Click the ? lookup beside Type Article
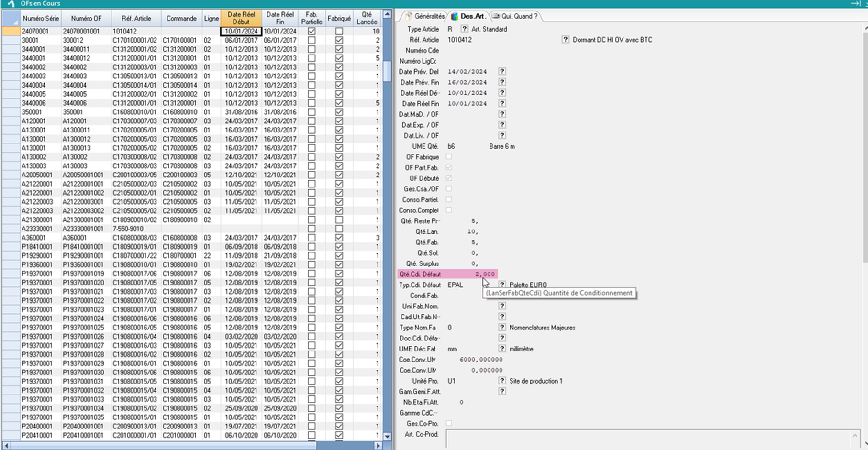 [464, 29]
